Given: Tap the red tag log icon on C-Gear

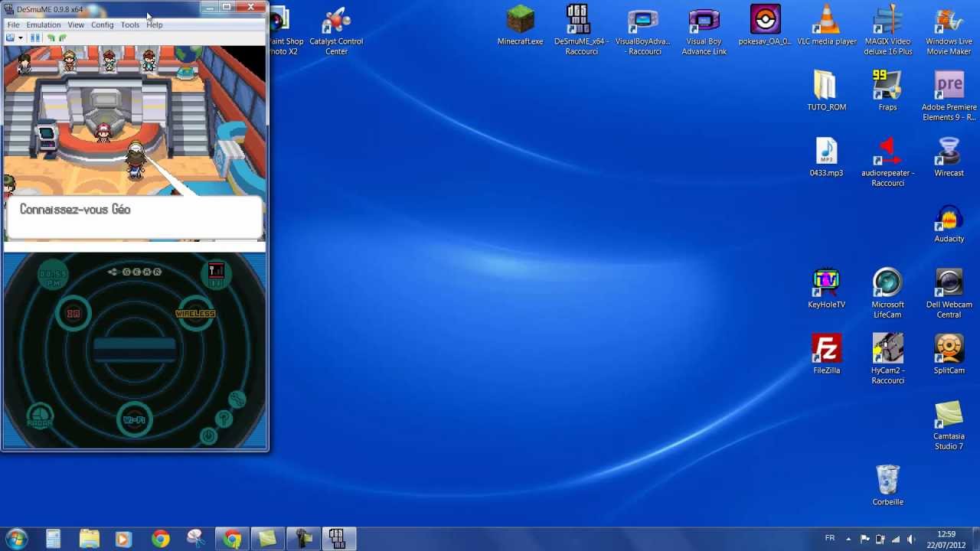Looking at the screenshot, I should pyautogui.click(x=216, y=275).
